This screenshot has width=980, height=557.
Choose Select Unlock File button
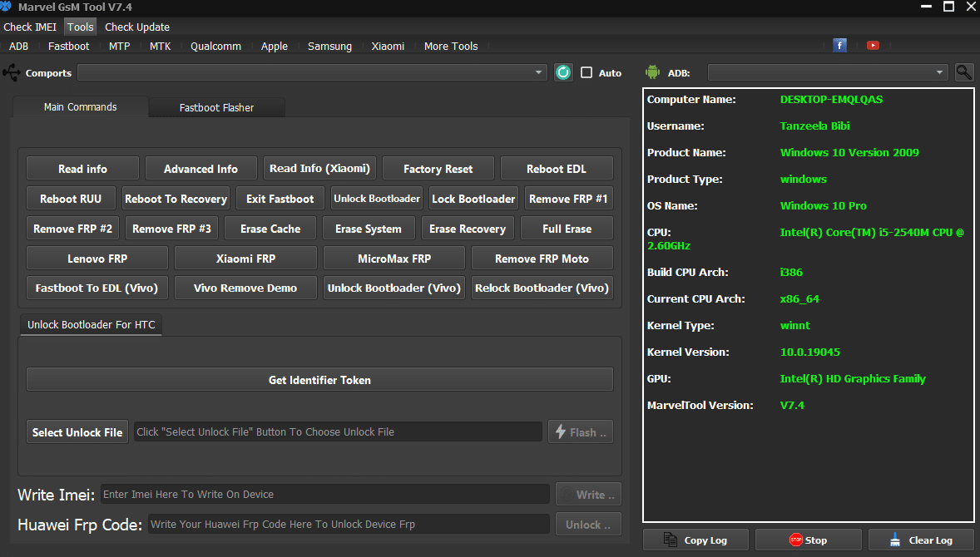[77, 432]
